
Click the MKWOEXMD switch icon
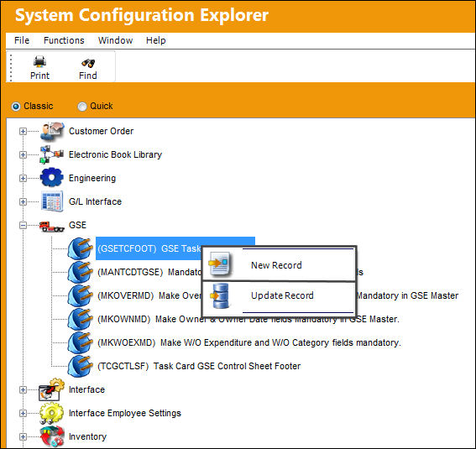(80, 342)
